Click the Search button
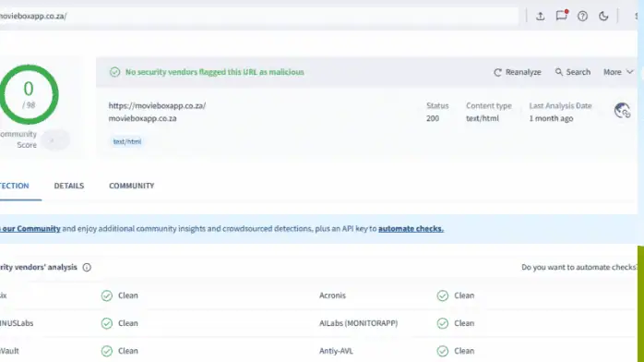Image resolution: width=644 pixels, height=362 pixels. (x=573, y=72)
